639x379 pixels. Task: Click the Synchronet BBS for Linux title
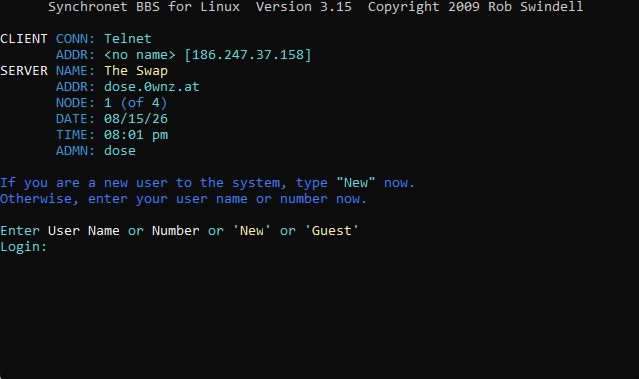pyautogui.click(x=144, y=7)
